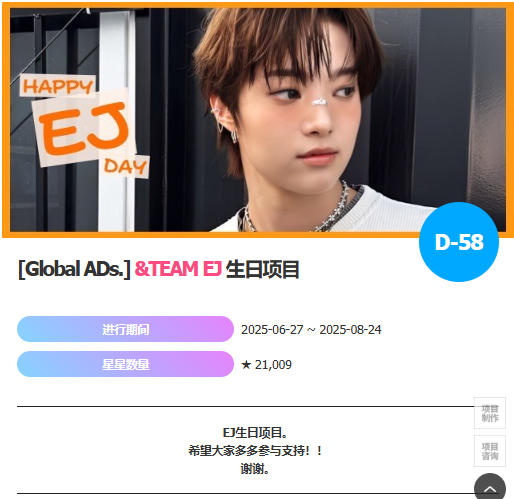This screenshot has height=499, width=514.
Task: Click the large EJ sticker graphic
Action: 84,128
